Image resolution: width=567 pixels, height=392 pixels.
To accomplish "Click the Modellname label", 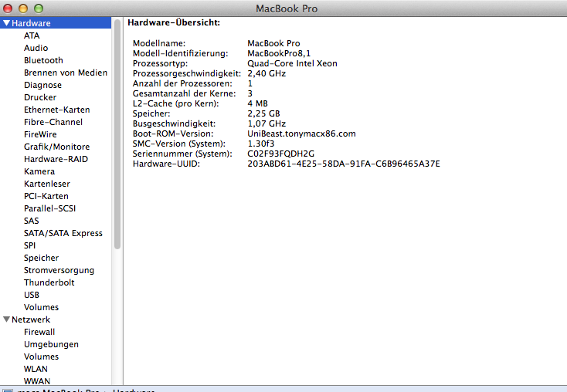I will click(159, 43).
